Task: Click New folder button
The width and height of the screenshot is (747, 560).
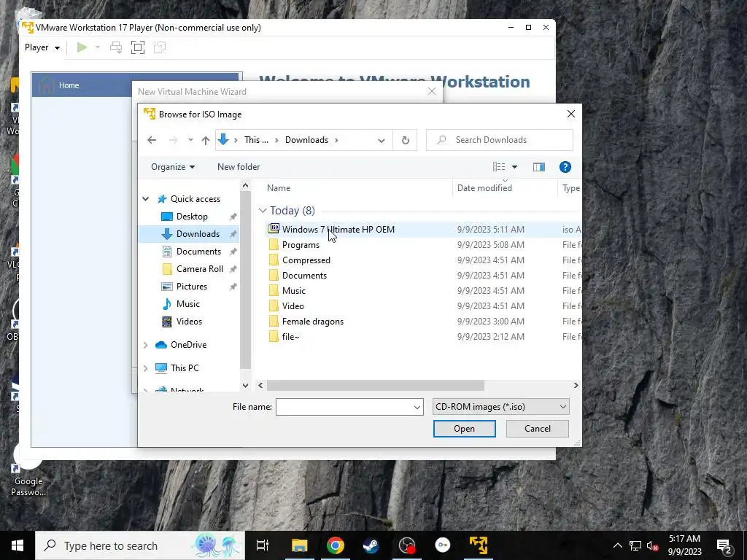Action: pyautogui.click(x=239, y=167)
